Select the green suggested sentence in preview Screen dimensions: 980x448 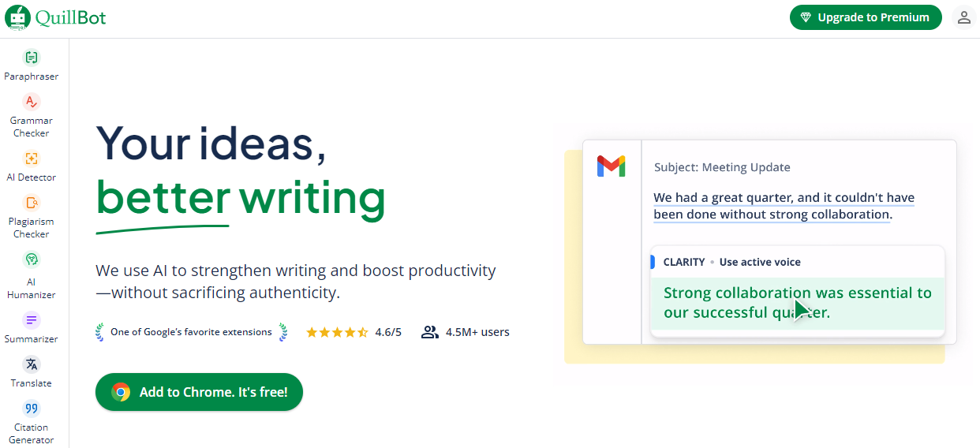pos(797,303)
